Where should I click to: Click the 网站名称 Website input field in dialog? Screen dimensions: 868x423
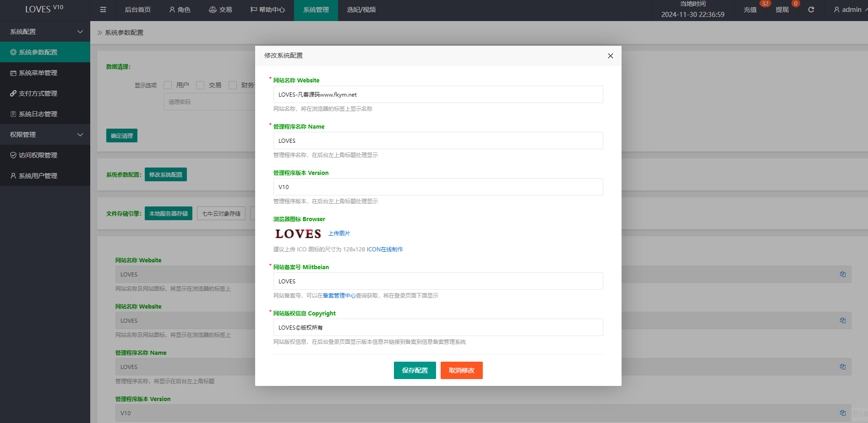coord(438,95)
